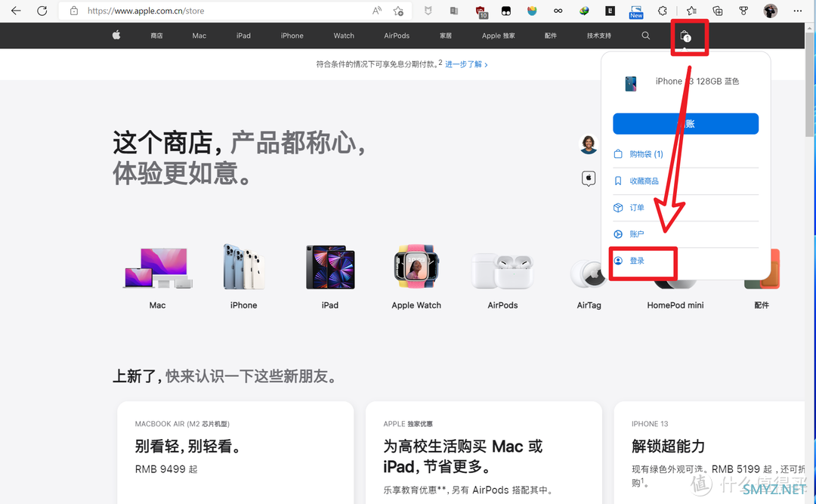Open 收藏商品 saved items link

(x=644, y=181)
